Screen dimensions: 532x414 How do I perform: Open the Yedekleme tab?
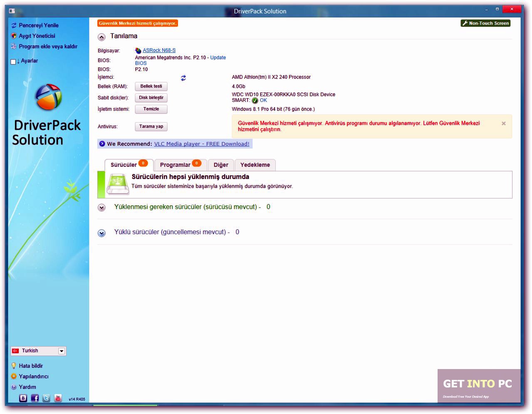[255, 165]
